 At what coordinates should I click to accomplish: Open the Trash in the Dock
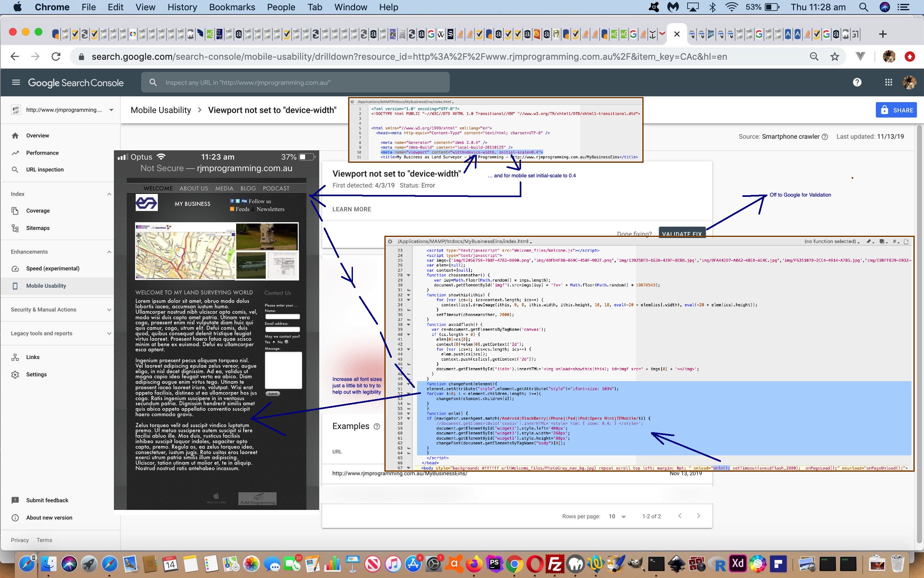coord(898,564)
